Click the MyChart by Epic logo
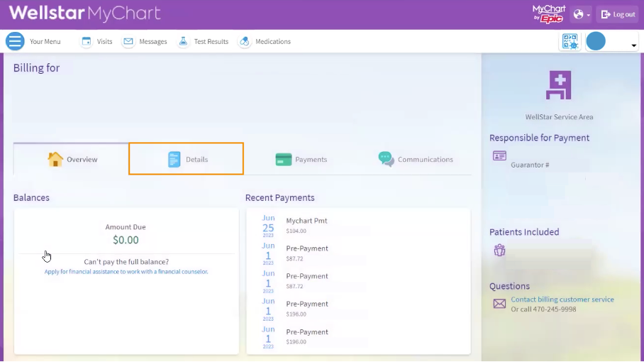The width and height of the screenshot is (644, 362). tap(549, 14)
